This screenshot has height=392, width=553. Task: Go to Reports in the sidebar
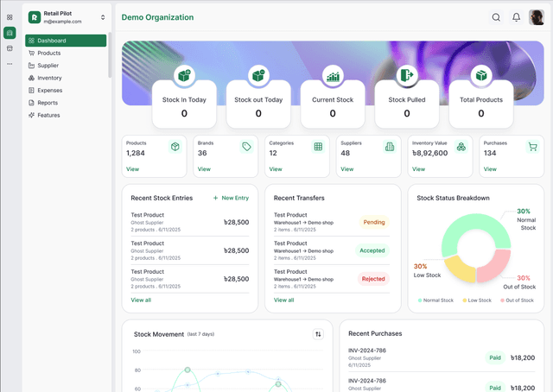(48, 103)
